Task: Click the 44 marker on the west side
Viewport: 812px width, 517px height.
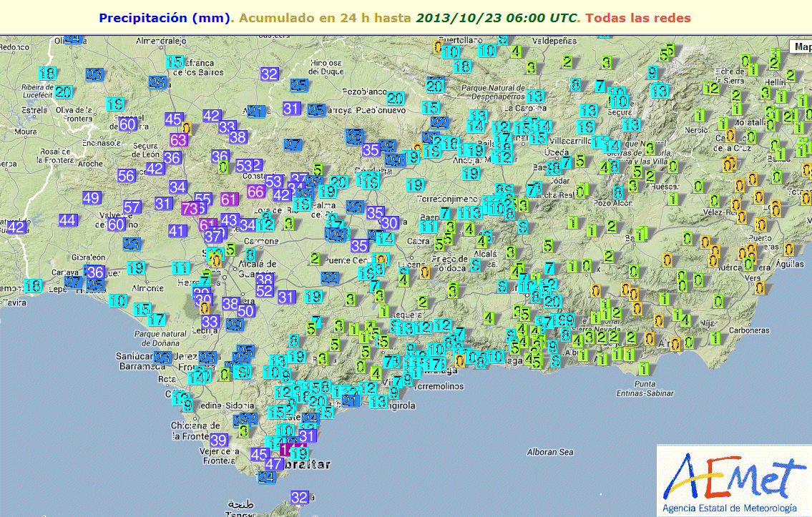Action: [67, 220]
